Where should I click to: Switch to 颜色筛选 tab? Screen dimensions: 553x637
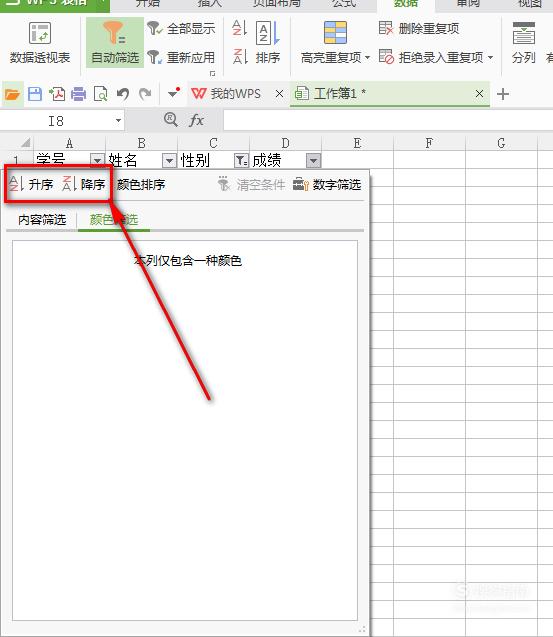coord(114,220)
